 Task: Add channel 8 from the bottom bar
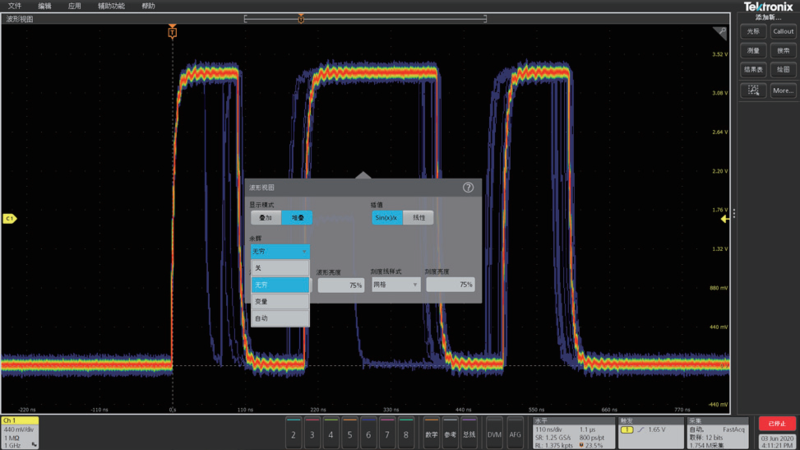[x=405, y=435]
